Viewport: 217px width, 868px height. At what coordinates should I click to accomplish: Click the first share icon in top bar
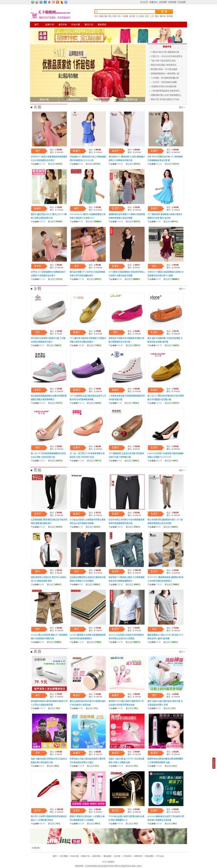(33, 2)
